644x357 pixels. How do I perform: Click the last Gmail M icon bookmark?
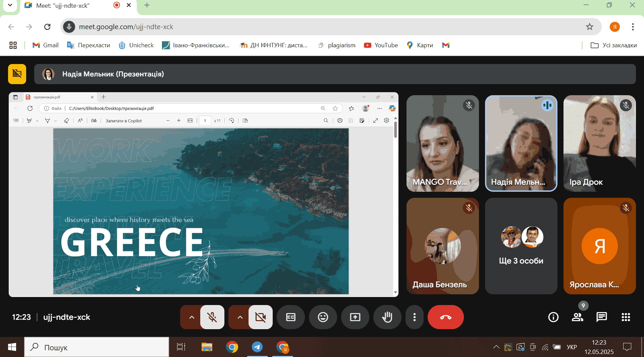coord(446,45)
